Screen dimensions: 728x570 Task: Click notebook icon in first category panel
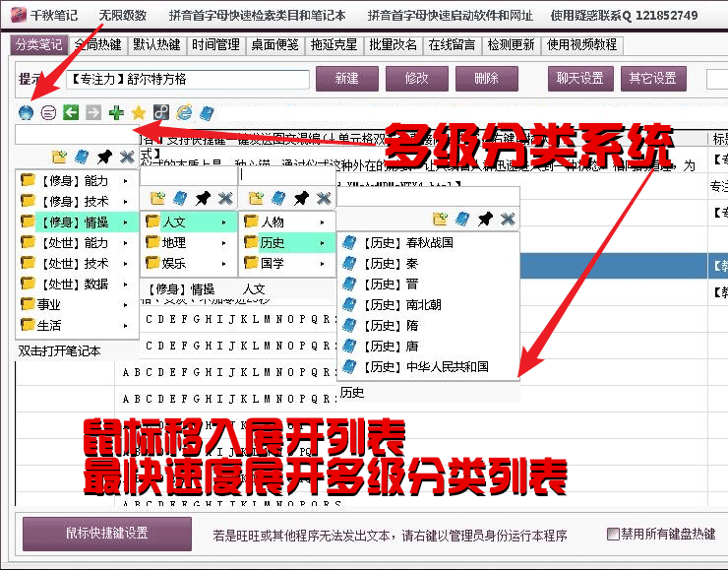click(82, 157)
